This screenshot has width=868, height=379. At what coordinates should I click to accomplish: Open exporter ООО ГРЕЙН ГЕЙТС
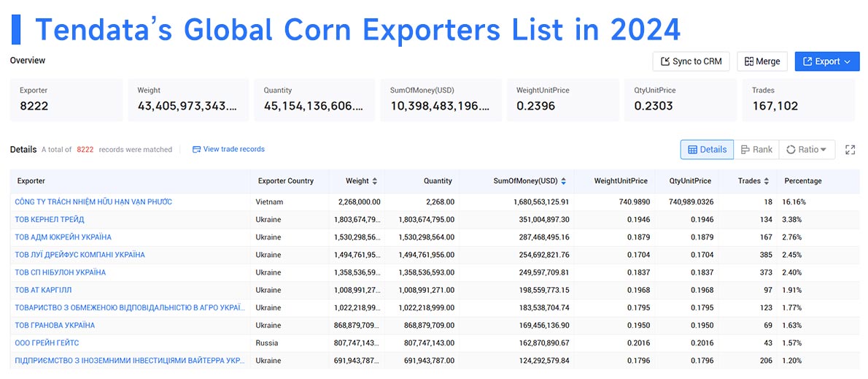pyautogui.click(x=47, y=343)
